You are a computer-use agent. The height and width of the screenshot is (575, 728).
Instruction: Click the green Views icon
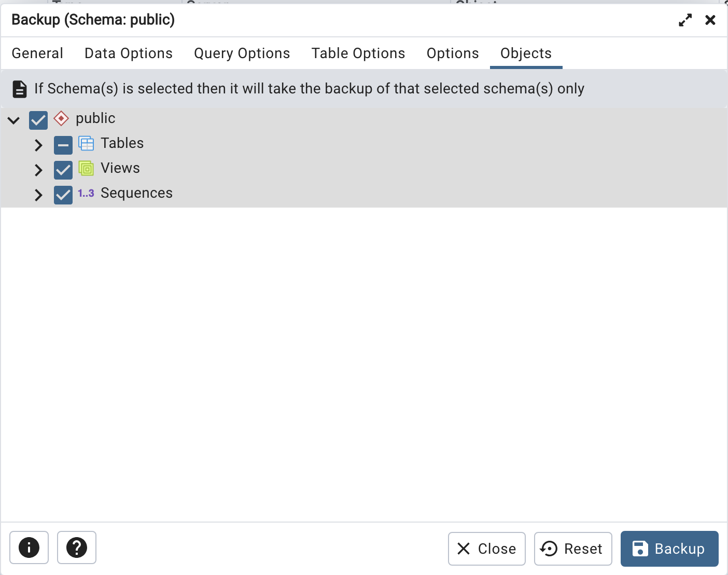coord(86,168)
